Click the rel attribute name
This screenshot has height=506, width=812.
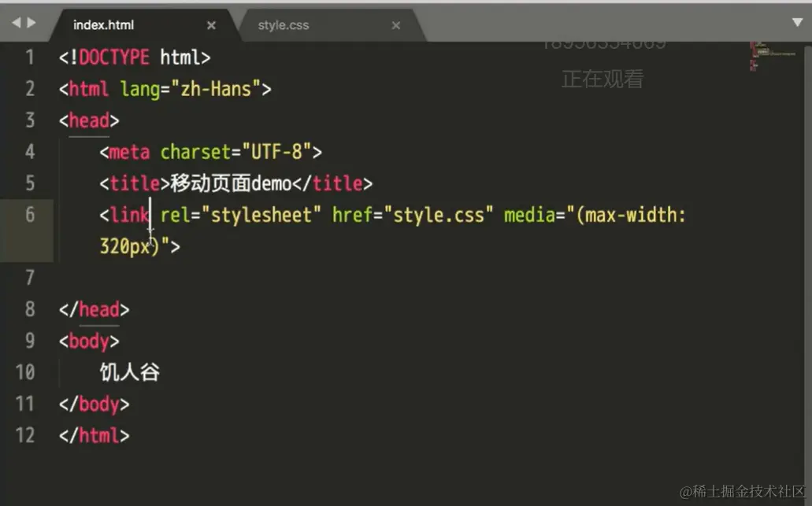(175, 216)
